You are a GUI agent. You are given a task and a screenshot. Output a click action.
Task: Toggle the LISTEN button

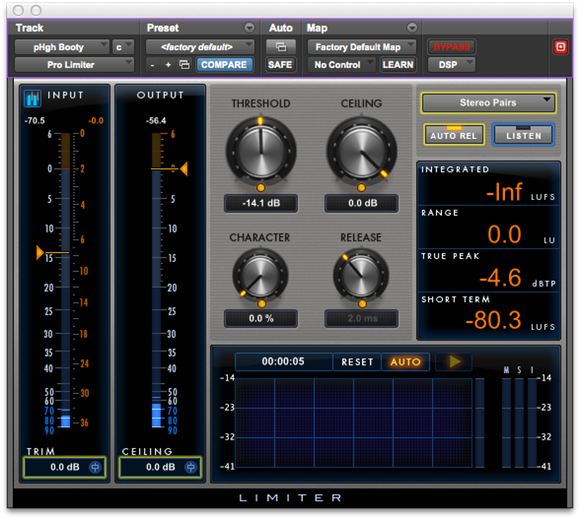pyautogui.click(x=523, y=135)
